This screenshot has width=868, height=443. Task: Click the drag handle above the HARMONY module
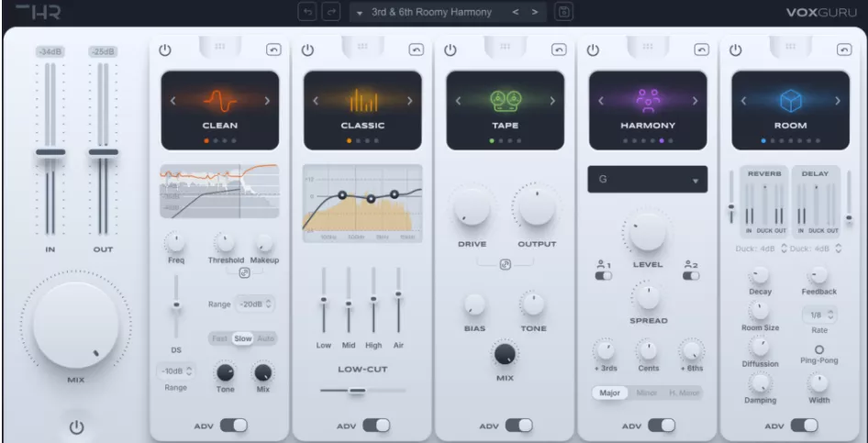point(648,47)
